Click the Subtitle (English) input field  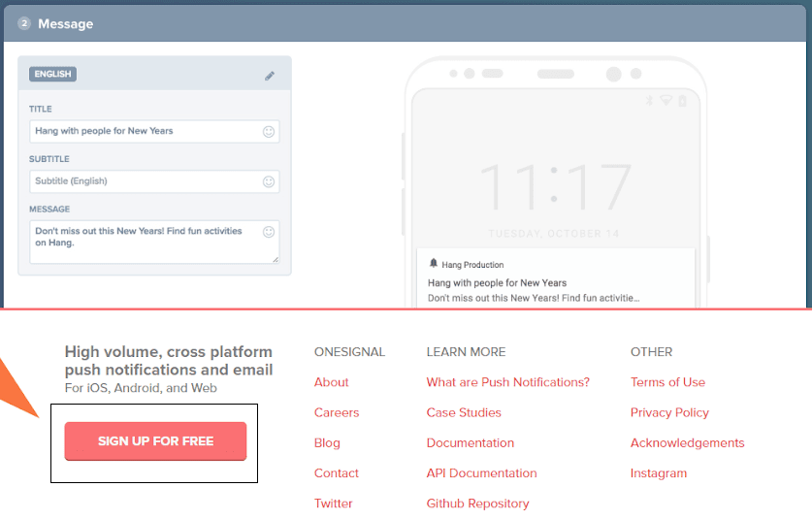pyautogui.click(x=154, y=181)
